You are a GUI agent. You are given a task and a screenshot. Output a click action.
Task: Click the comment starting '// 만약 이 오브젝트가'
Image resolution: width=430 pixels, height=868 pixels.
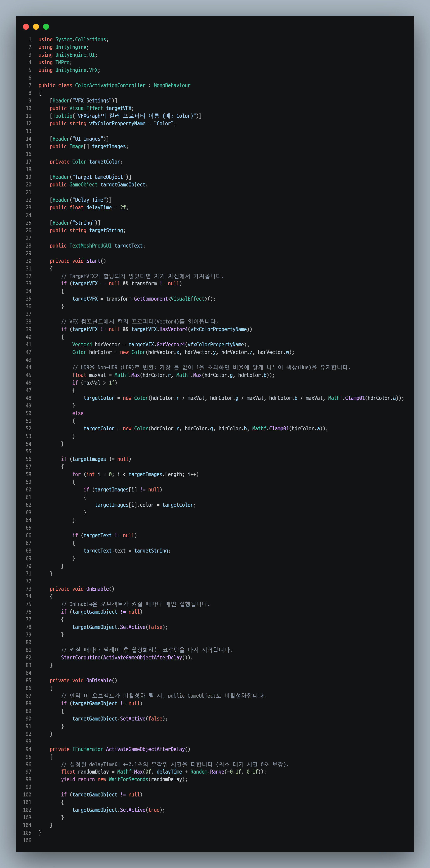[163, 695]
